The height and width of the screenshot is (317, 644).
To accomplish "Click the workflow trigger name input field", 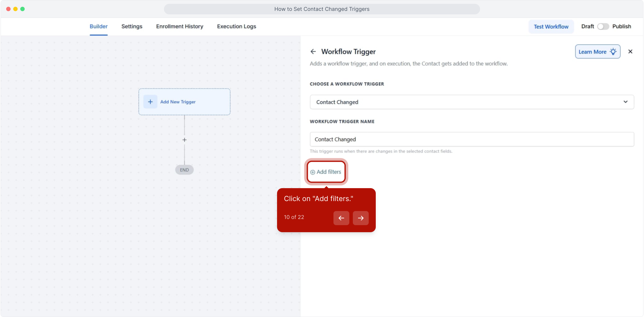I will tap(472, 139).
